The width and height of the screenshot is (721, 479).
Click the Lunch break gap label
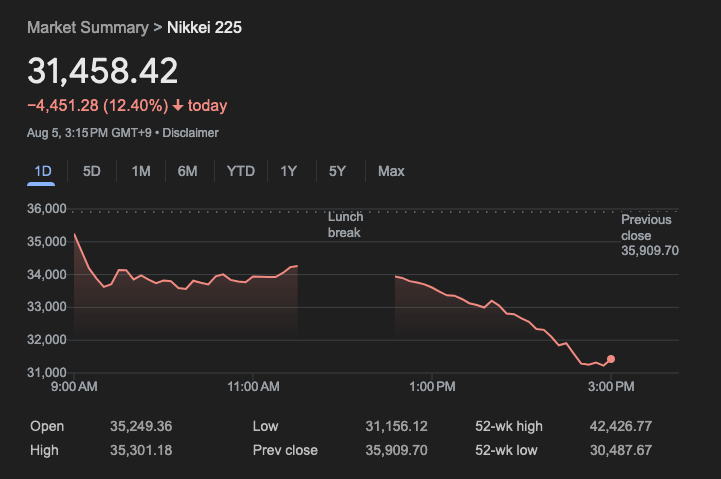[x=346, y=224]
